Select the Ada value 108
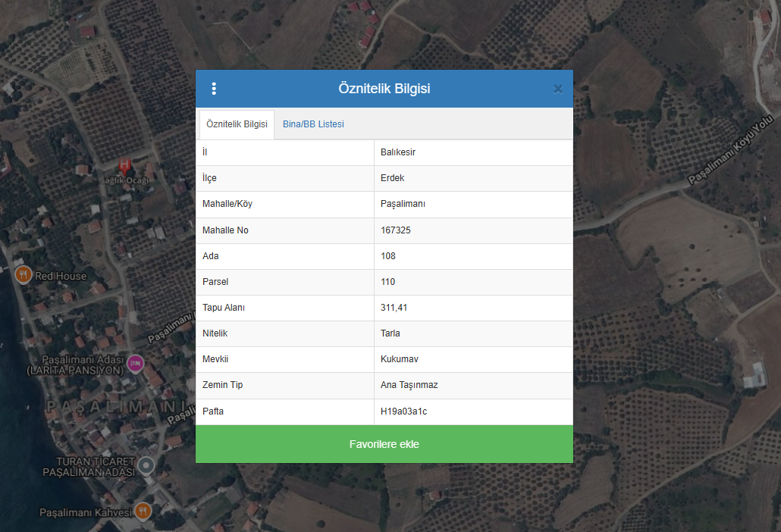Viewport: 781px width, 532px height. click(x=388, y=256)
